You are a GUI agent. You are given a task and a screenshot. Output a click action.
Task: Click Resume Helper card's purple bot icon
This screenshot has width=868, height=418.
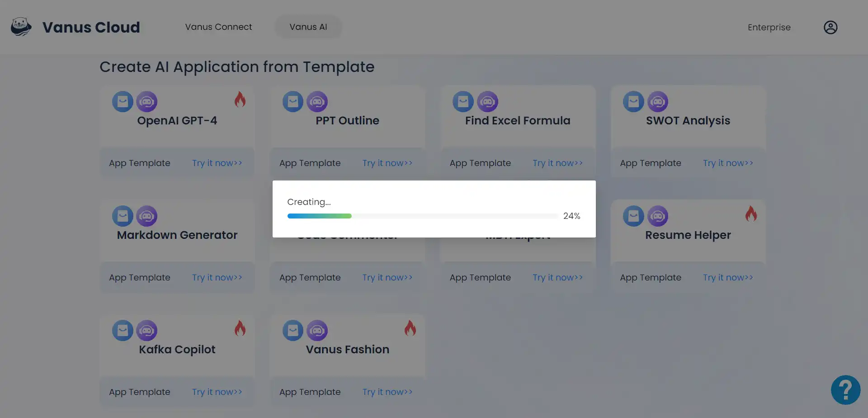658,216
